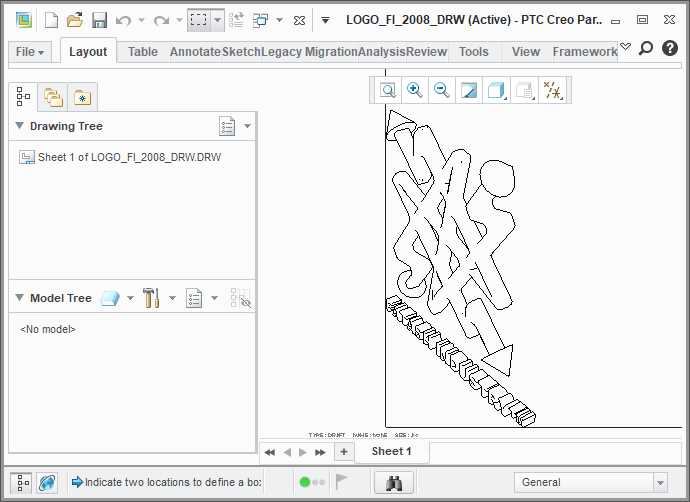690x502 pixels.
Task: Click the green regeneration status light
Action: (305, 482)
